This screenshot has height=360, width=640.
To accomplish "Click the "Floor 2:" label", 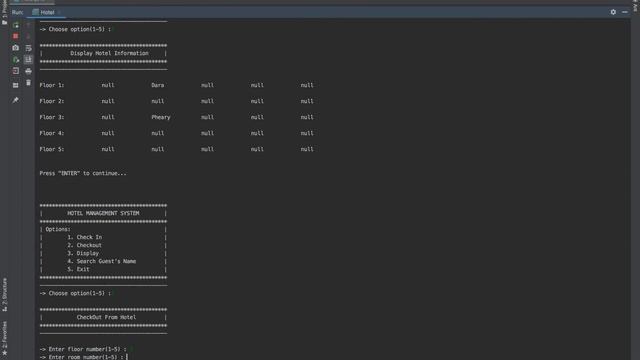I will tap(52, 101).
